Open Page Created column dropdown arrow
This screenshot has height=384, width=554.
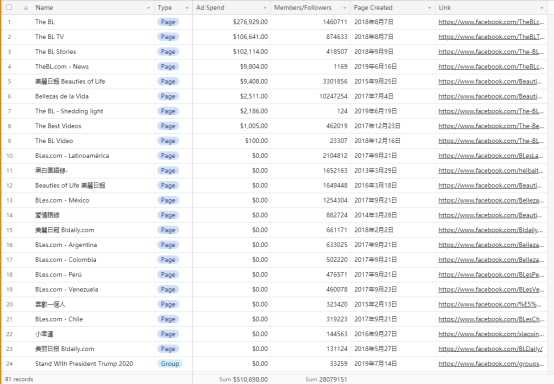coord(429,8)
